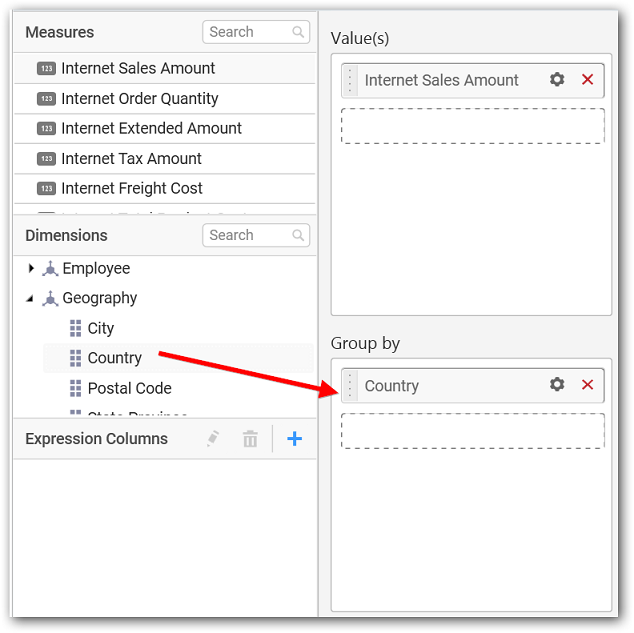Focus the Dimensions search field
This screenshot has height=633, width=634.
(256, 235)
